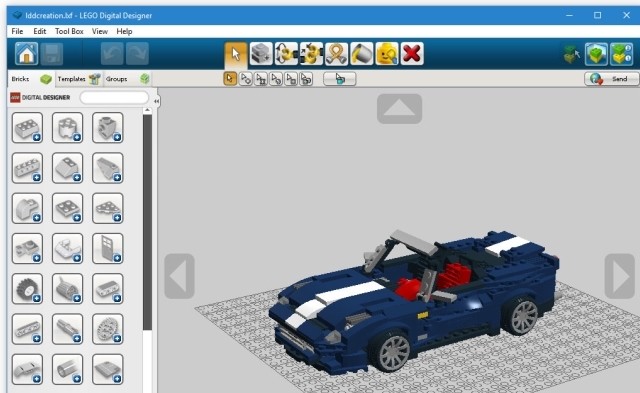Click the Send button
Screen dimensions: 640x393
coord(611,79)
